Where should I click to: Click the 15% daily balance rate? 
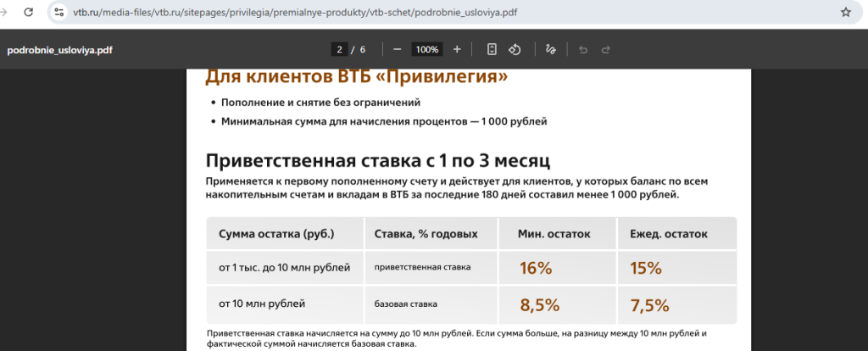646,269
